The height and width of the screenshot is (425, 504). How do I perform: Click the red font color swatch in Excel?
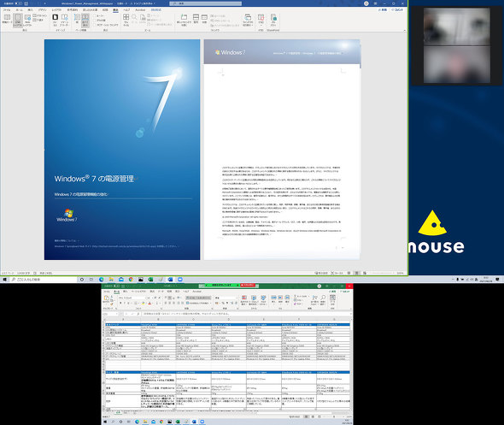click(x=149, y=303)
